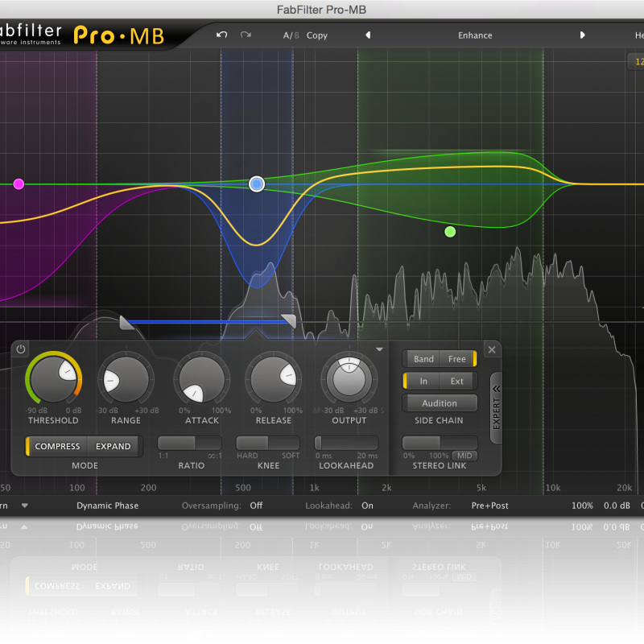This screenshot has width=644, height=644.
Task: Toggle the A/B comparison button
Action: (x=291, y=35)
